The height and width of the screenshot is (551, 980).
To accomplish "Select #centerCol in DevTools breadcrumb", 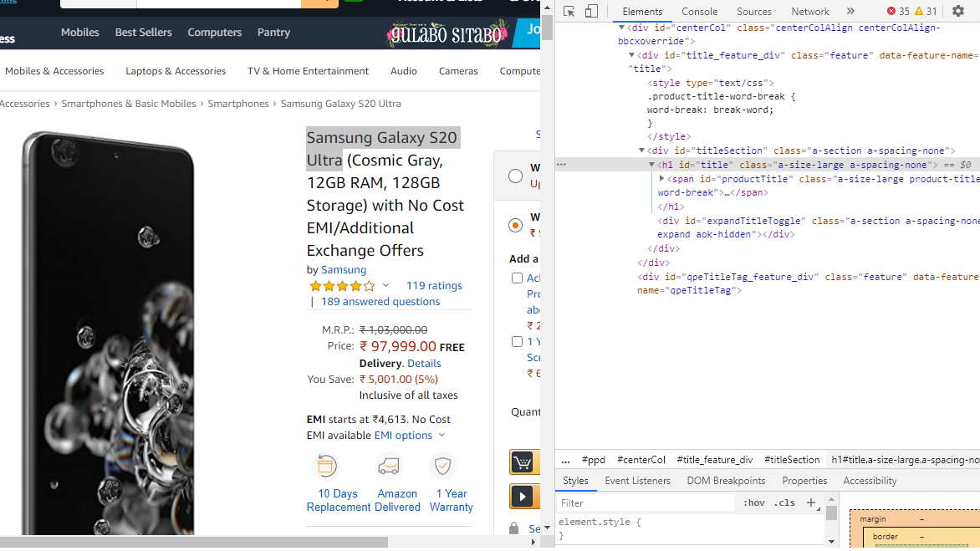I will tap(641, 461).
